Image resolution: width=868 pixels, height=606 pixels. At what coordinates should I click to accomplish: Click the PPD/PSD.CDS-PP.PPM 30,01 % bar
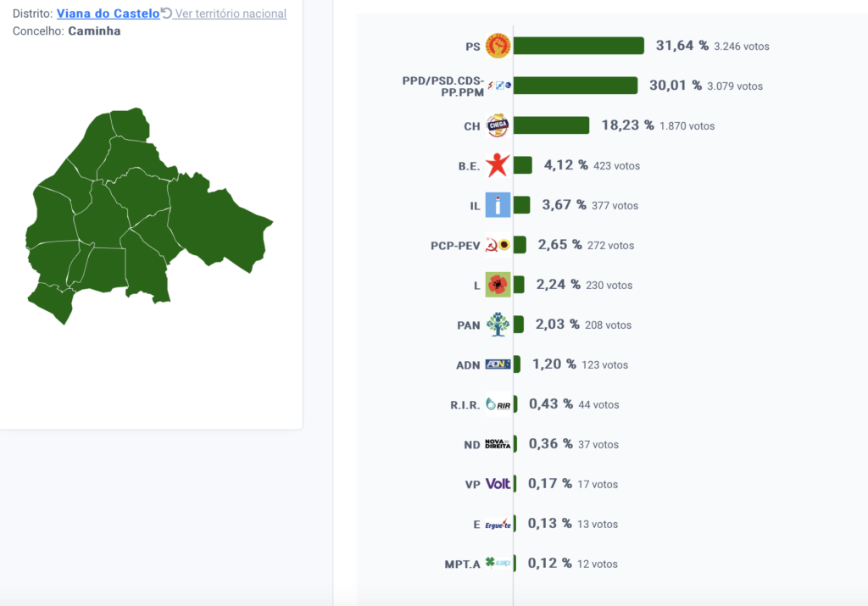tap(576, 86)
